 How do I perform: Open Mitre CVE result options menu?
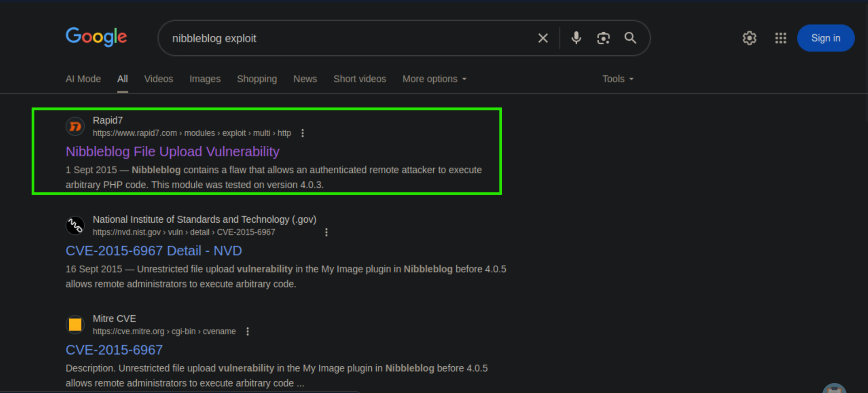pyautogui.click(x=247, y=331)
